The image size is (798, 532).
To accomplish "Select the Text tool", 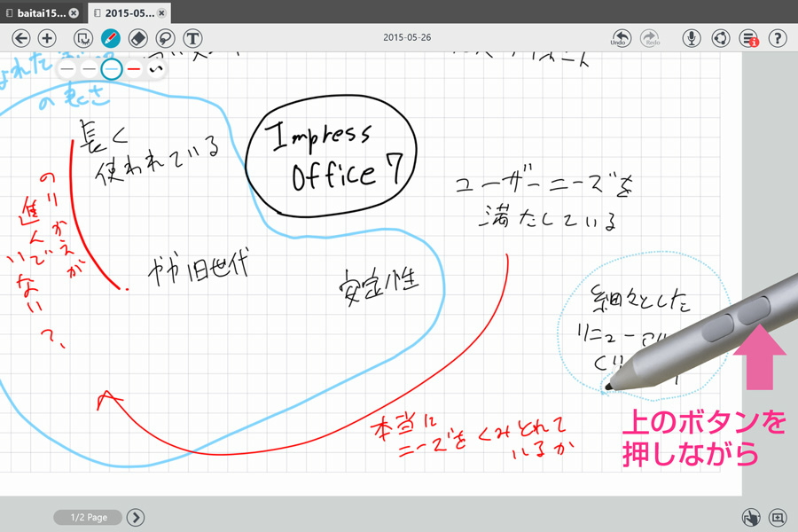I will [x=192, y=38].
